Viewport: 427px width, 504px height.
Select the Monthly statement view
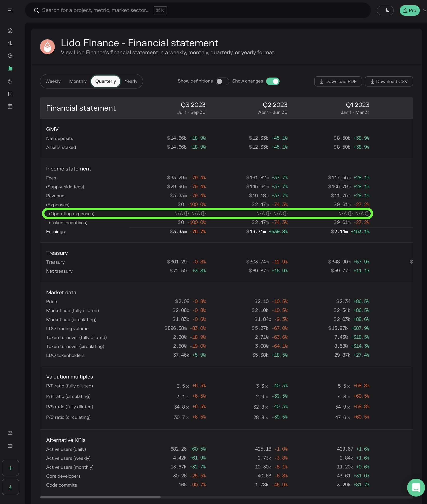pyautogui.click(x=78, y=81)
